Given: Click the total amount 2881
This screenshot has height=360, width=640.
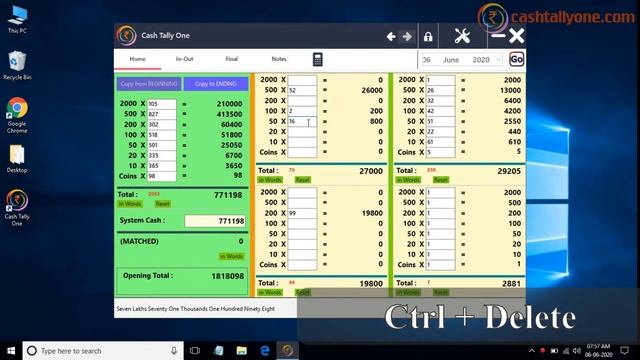Looking at the screenshot, I should click(511, 284).
